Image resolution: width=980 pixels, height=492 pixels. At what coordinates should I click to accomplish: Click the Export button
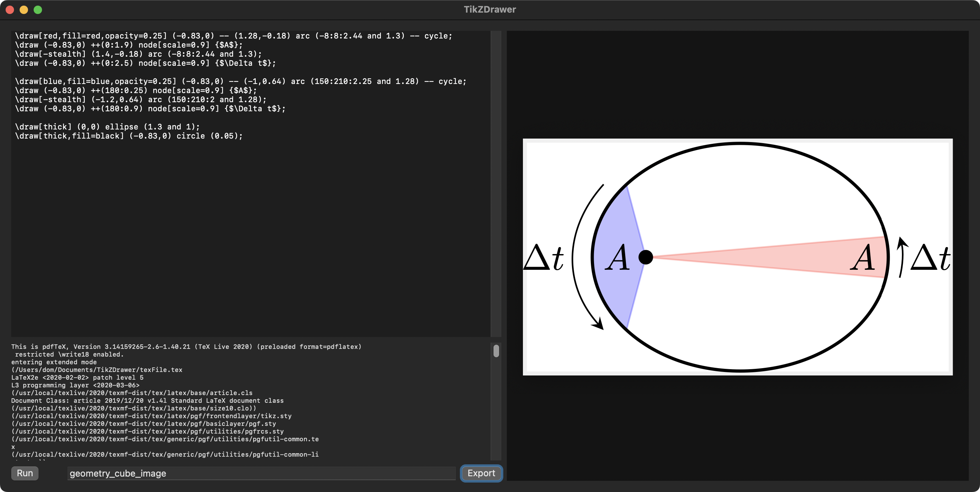[x=481, y=473]
